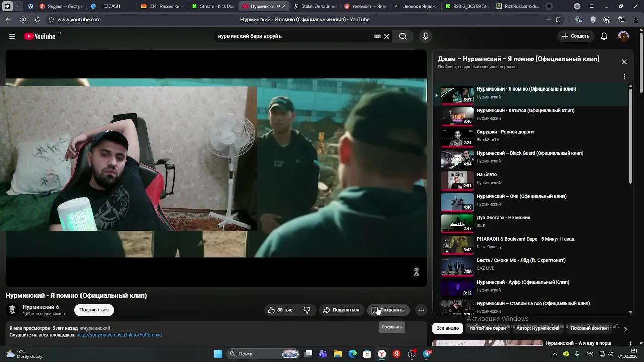The image size is (644, 362).
Task: Open more actions ellipsis under the video
Action: tap(421, 310)
